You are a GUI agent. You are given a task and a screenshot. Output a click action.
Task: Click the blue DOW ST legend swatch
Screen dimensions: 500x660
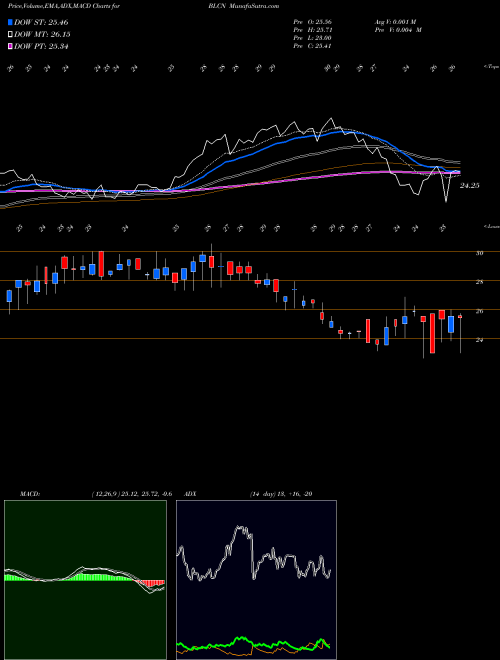coord(10,22)
